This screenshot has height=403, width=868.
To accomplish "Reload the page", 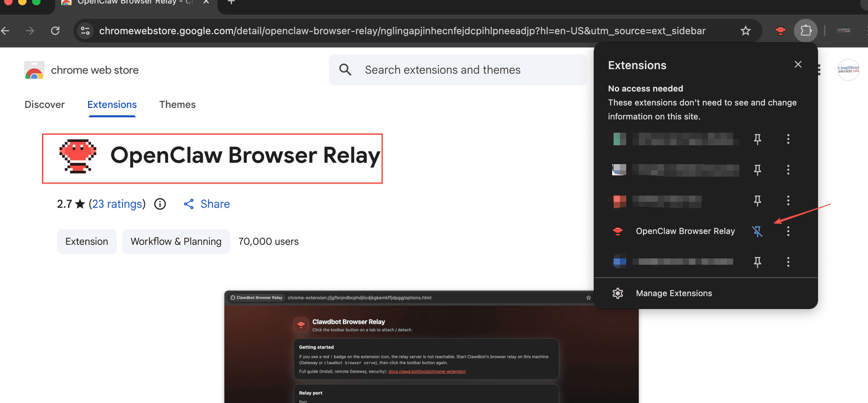I will 55,31.
